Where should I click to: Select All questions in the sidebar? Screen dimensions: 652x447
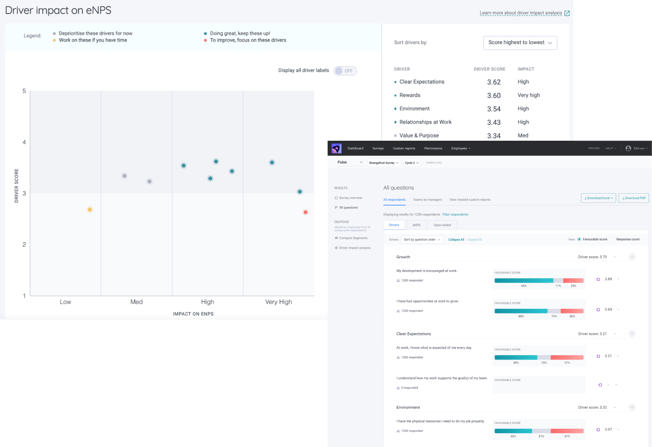(x=348, y=207)
